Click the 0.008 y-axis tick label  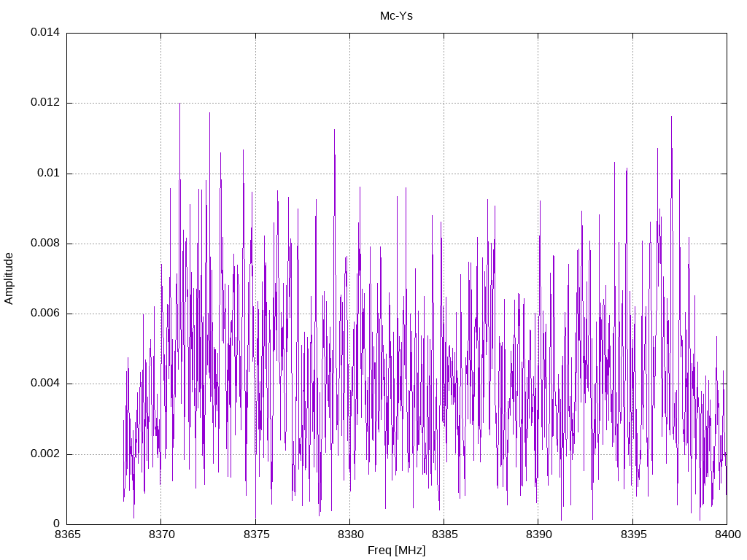(45, 243)
